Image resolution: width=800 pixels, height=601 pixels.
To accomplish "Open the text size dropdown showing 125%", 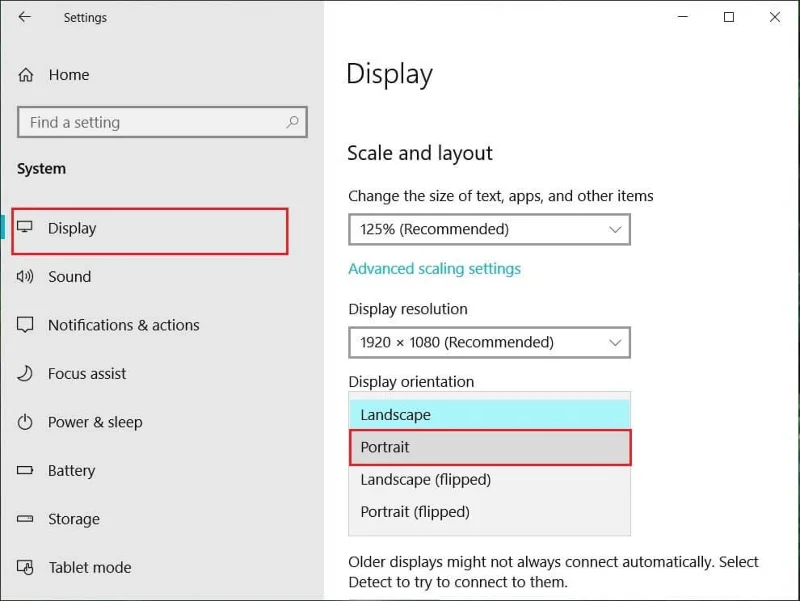I will tap(488, 229).
